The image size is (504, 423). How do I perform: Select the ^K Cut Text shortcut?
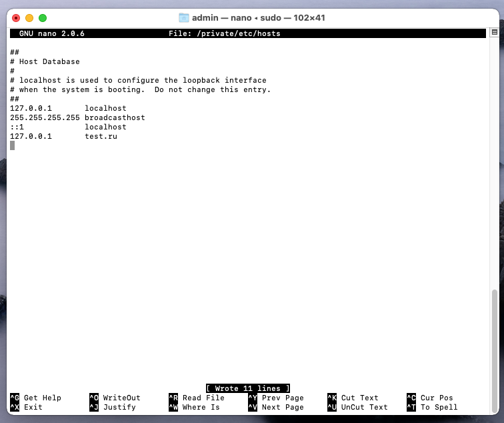pos(353,398)
